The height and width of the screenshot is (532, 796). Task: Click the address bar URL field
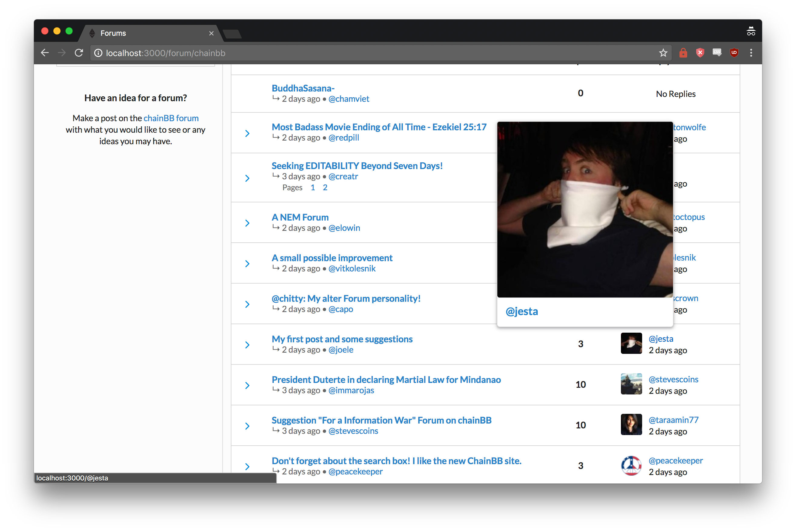(380, 53)
